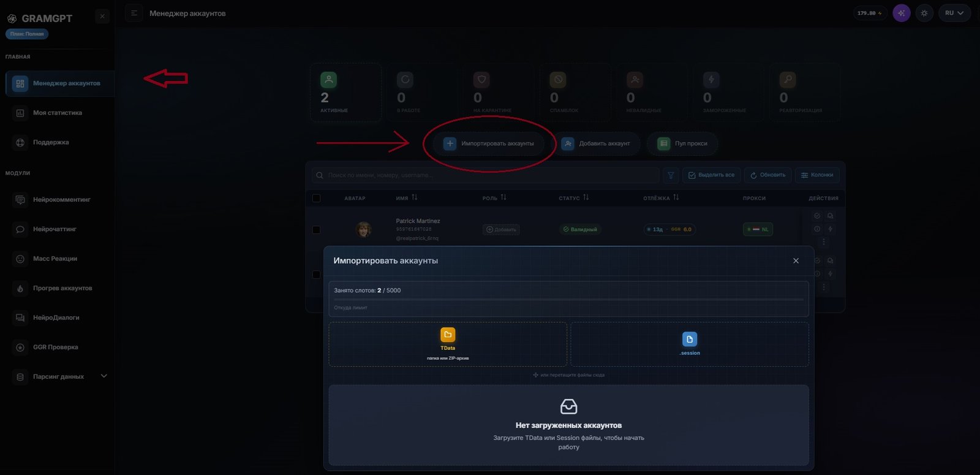
Task: Click the purple sparkle AI icon
Action: pos(901,13)
